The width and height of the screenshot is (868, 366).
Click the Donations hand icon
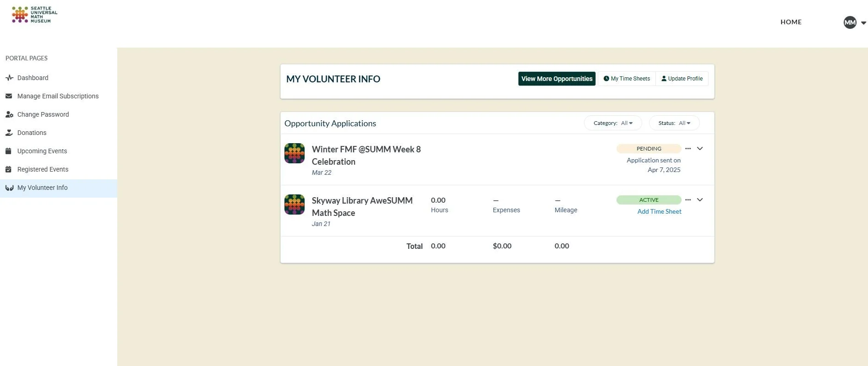(x=9, y=133)
